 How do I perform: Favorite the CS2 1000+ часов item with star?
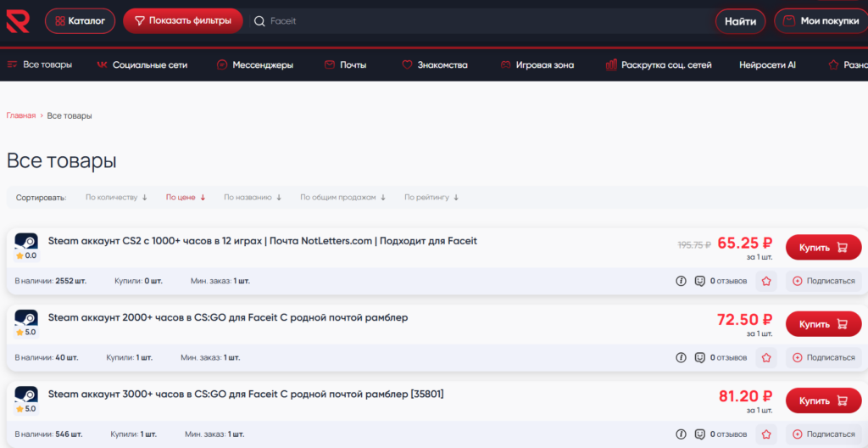click(x=766, y=281)
